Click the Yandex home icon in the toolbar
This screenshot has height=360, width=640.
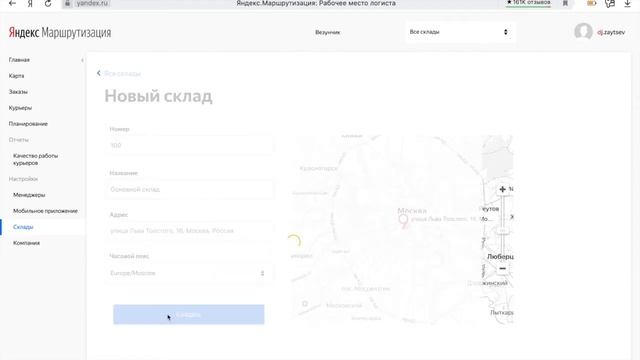tap(30, 3)
